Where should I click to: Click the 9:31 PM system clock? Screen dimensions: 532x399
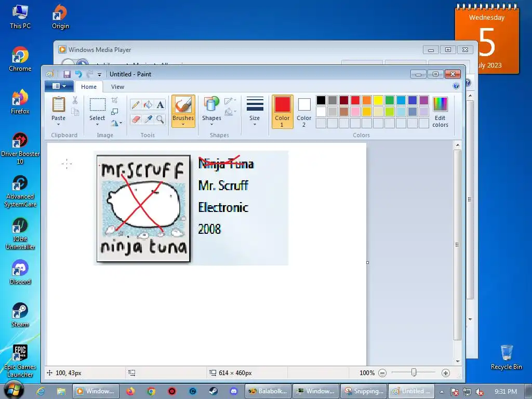coord(506,392)
